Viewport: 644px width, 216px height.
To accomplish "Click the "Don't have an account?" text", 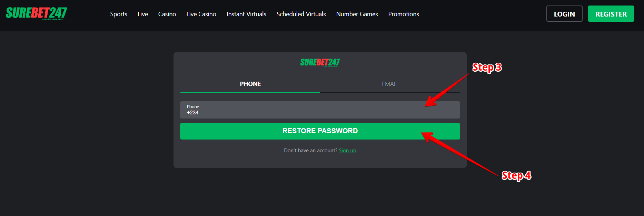I will pos(310,151).
